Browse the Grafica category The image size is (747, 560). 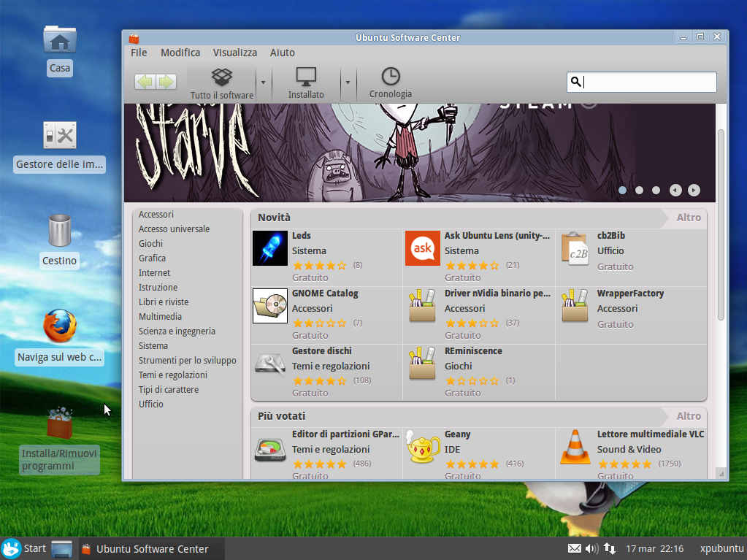(152, 258)
